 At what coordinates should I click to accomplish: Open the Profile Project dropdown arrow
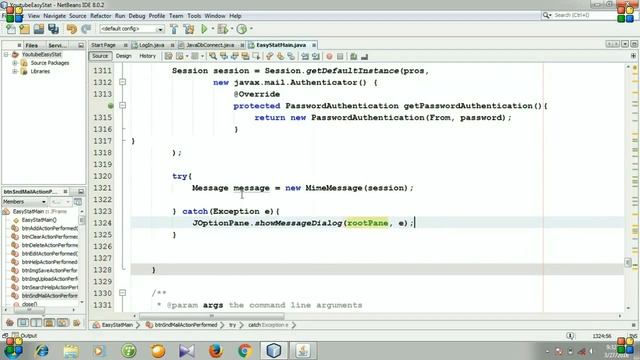tap(251, 29)
